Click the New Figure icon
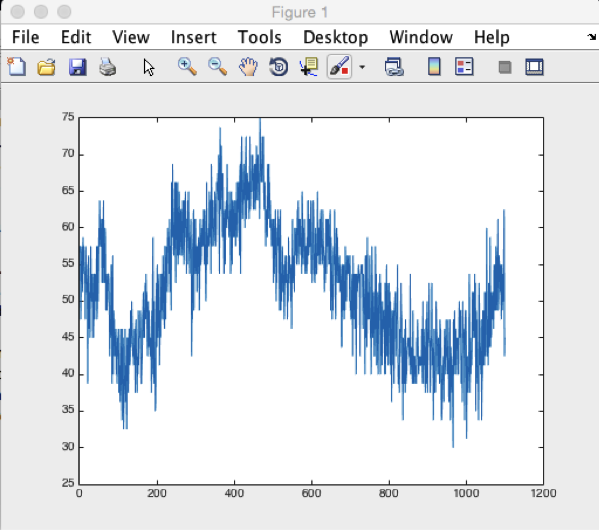 pos(16,67)
